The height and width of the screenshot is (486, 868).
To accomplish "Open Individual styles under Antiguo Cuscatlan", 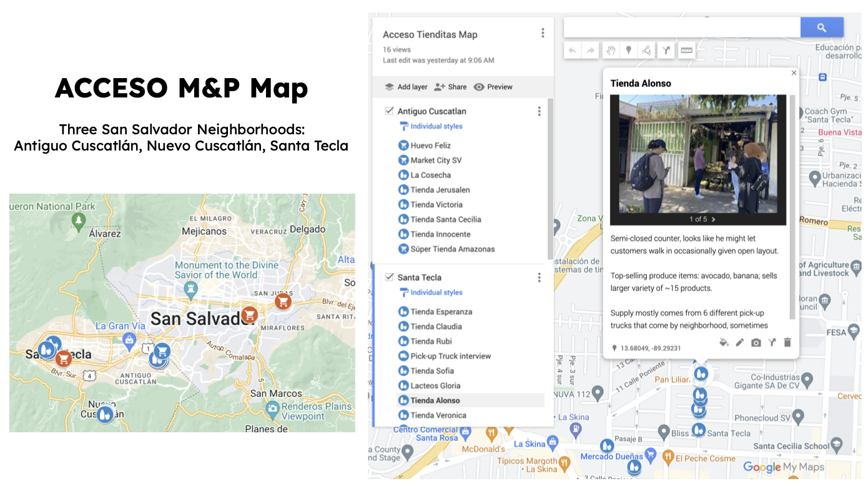I will pyautogui.click(x=431, y=126).
